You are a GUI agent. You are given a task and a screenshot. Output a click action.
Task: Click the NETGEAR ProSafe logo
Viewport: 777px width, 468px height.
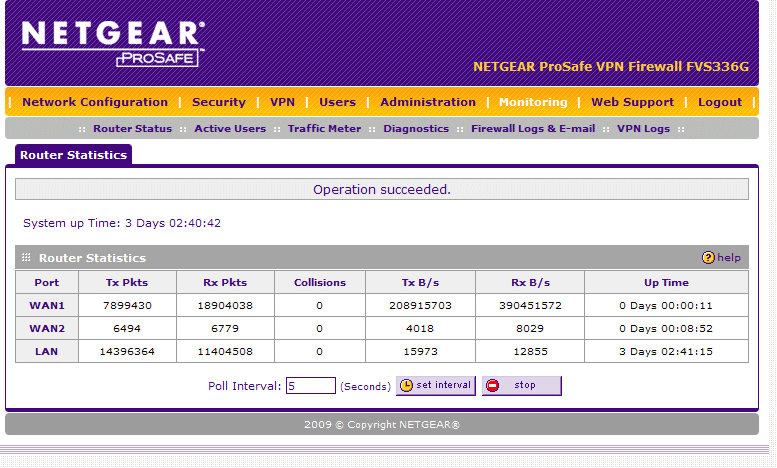[x=113, y=44]
